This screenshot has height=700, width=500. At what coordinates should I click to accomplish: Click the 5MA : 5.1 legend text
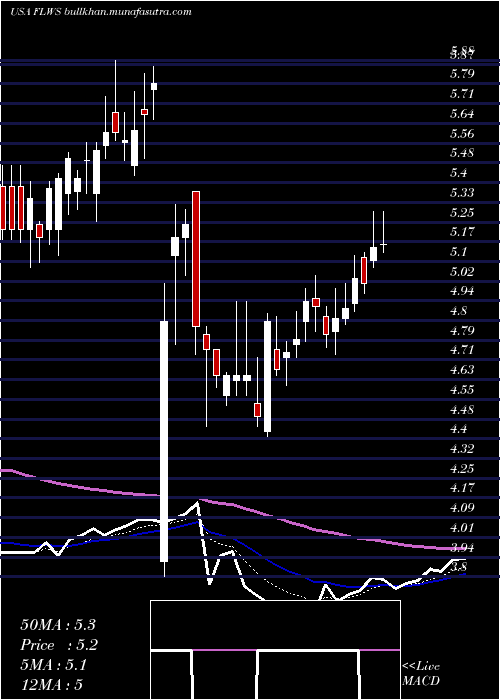(x=54, y=665)
